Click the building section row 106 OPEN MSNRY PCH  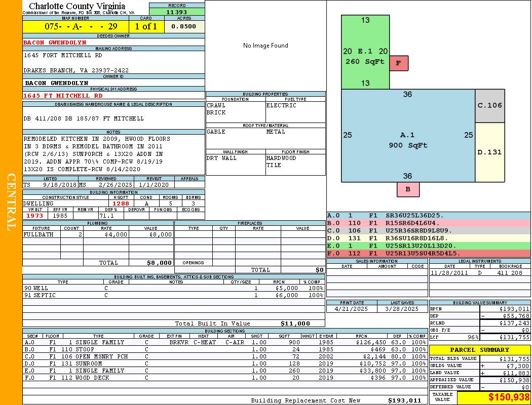click(225, 356)
